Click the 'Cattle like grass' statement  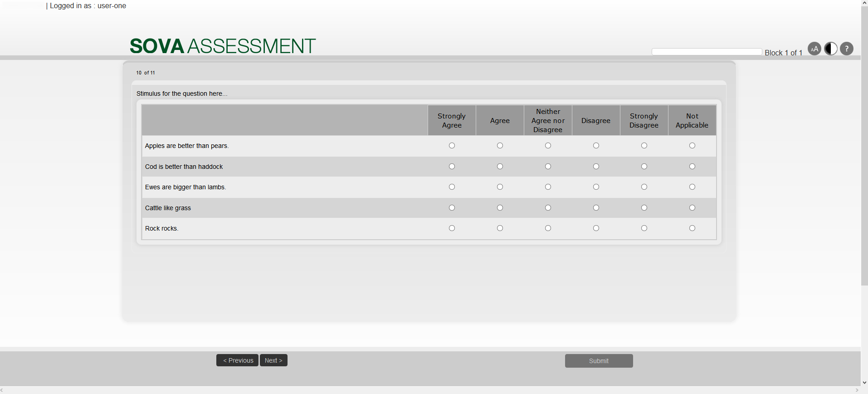tap(168, 208)
